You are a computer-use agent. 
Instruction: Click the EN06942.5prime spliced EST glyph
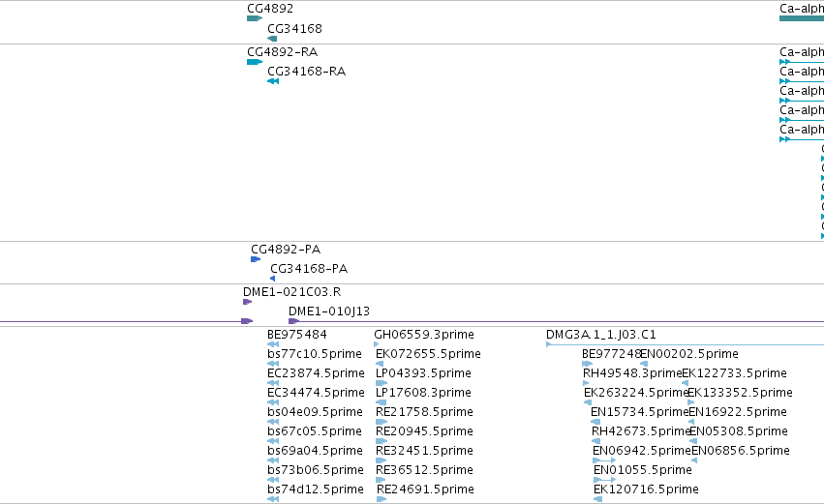point(604,460)
